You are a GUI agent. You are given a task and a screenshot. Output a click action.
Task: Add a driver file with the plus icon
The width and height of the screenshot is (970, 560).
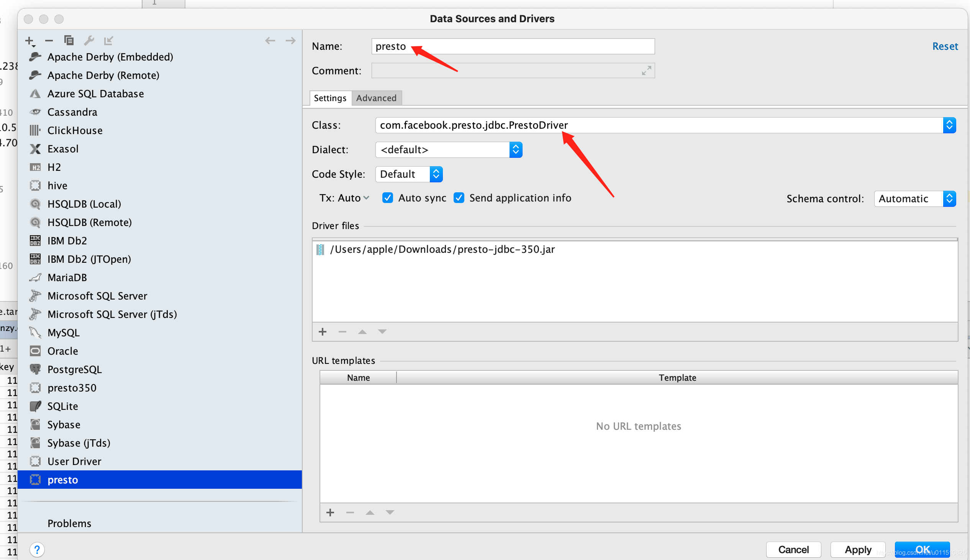(x=322, y=332)
